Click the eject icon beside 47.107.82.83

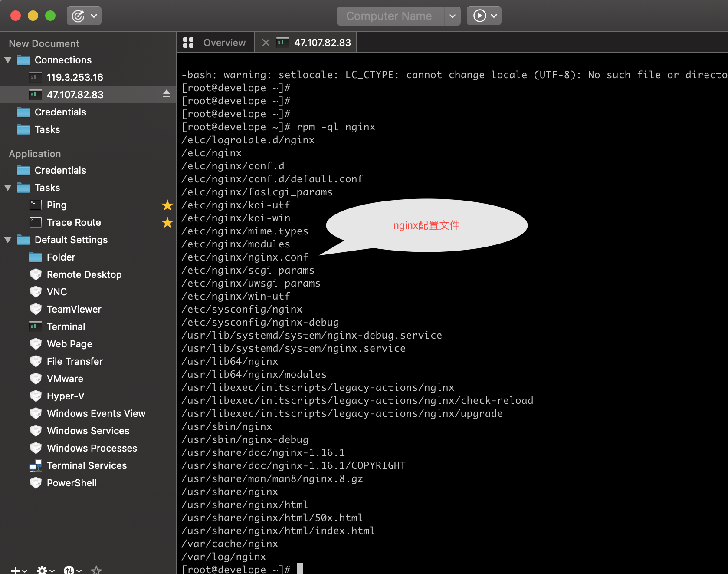[x=167, y=94]
